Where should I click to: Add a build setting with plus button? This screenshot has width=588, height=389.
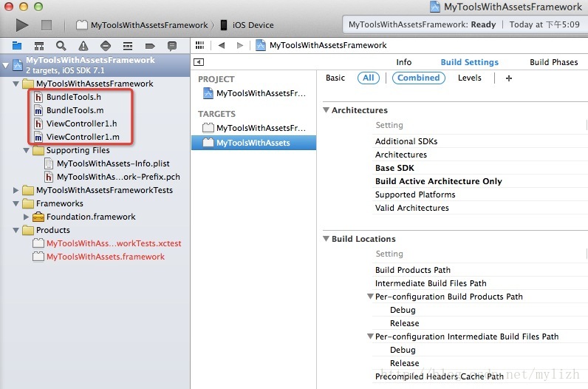[x=508, y=78]
